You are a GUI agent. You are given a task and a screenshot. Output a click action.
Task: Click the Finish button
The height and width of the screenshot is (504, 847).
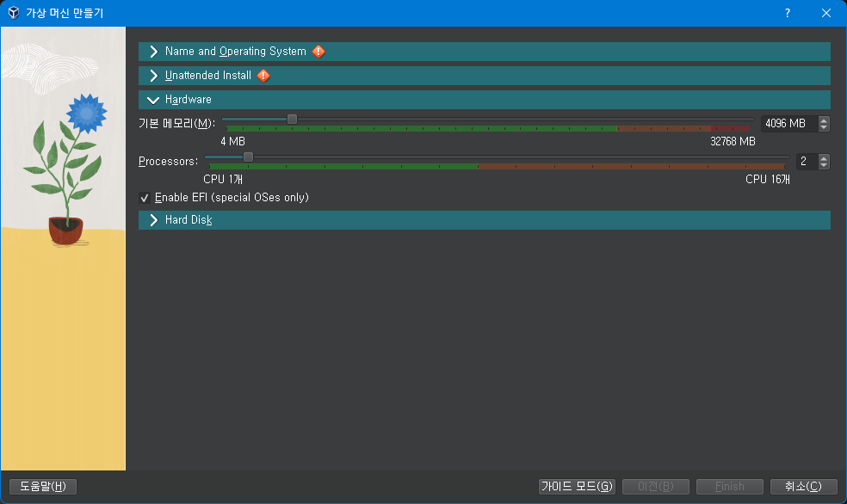pyautogui.click(x=730, y=487)
